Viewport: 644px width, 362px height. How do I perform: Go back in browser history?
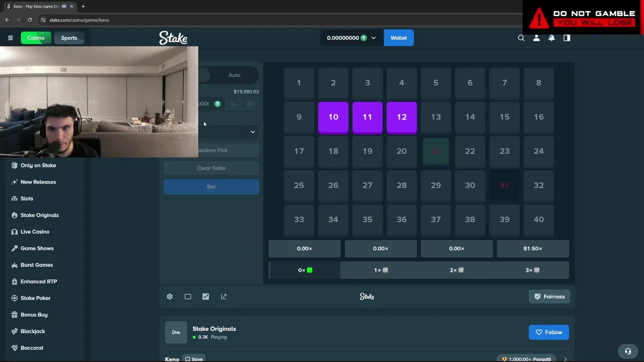pyautogui.click(x=7, y=20)
